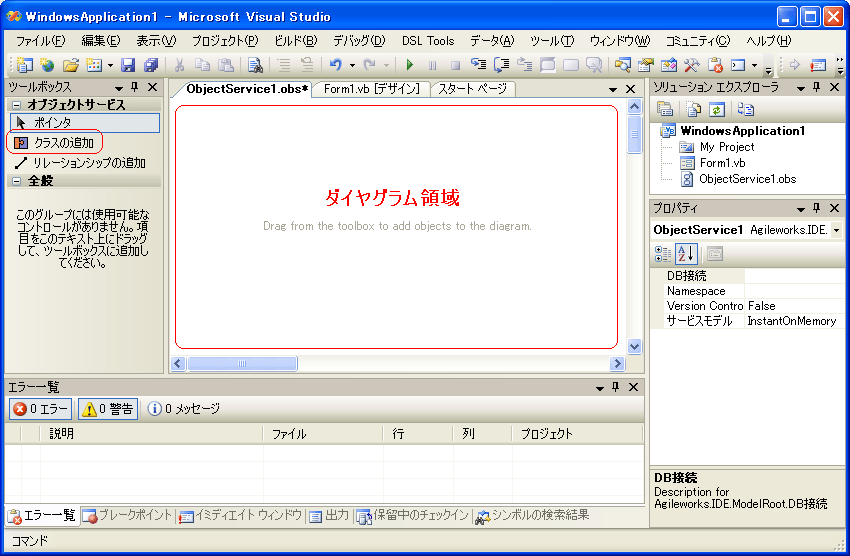Toggle the 0 メッセージ filter button
This screenshot has height=556, width=850.
[x=184, y=409]
